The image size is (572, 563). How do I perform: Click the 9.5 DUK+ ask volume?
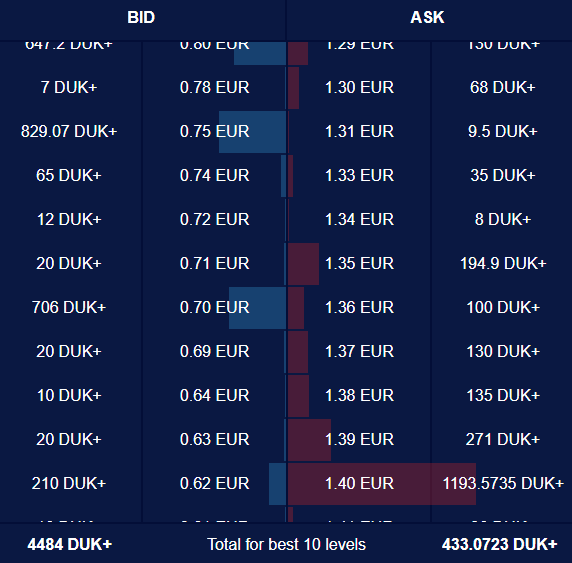pos(503,131)
